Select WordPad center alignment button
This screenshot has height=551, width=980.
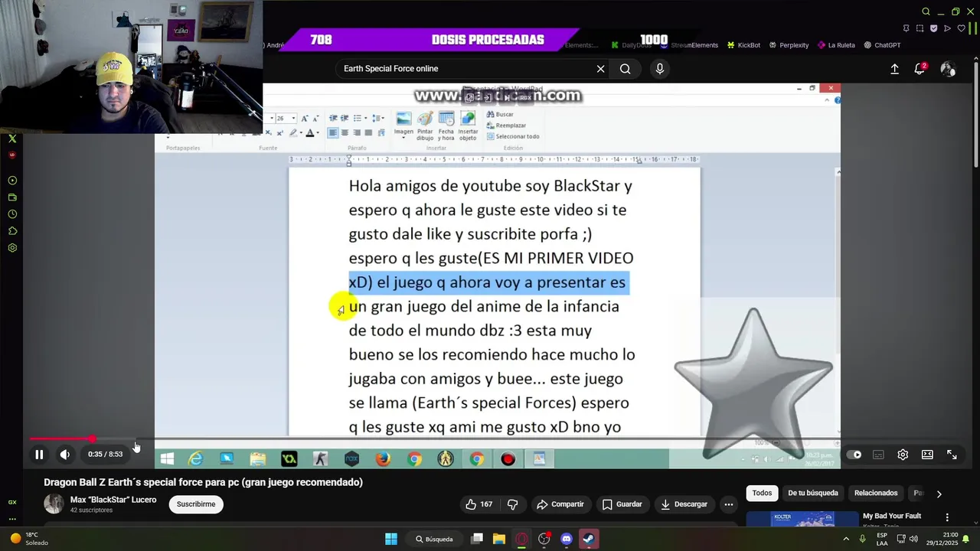tap(345, 133)
